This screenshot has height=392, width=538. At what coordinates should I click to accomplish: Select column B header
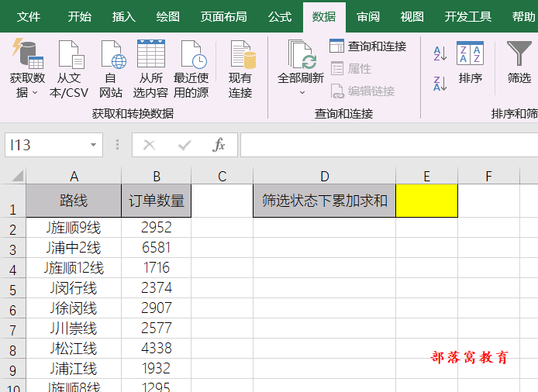click(x=157, y=177)
